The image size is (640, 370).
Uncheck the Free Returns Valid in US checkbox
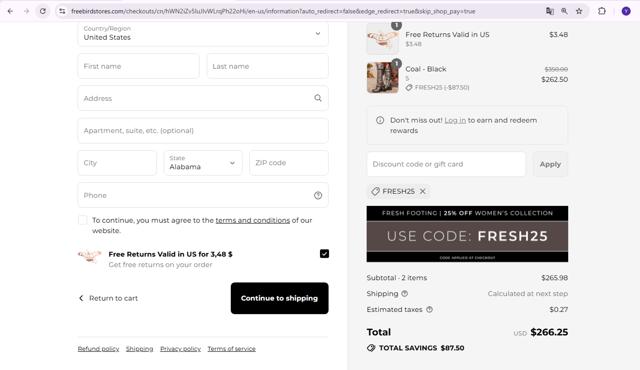click(x=324, y=254)
